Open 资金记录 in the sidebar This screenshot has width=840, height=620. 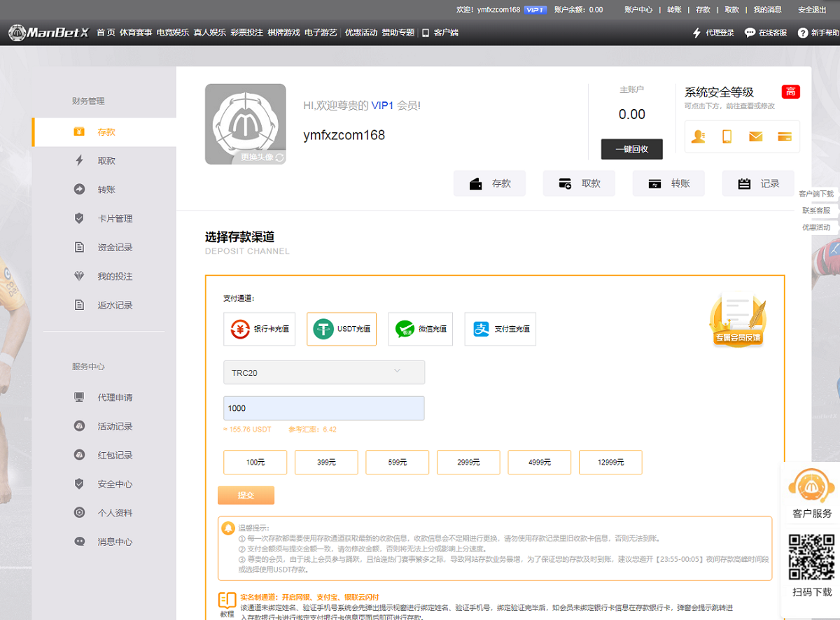(x=115, y=248)
